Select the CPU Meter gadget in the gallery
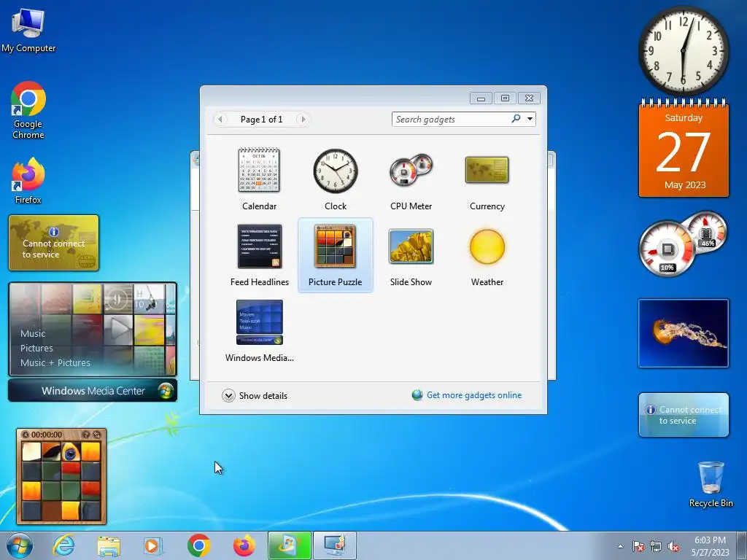 click(x=411, y=179)
